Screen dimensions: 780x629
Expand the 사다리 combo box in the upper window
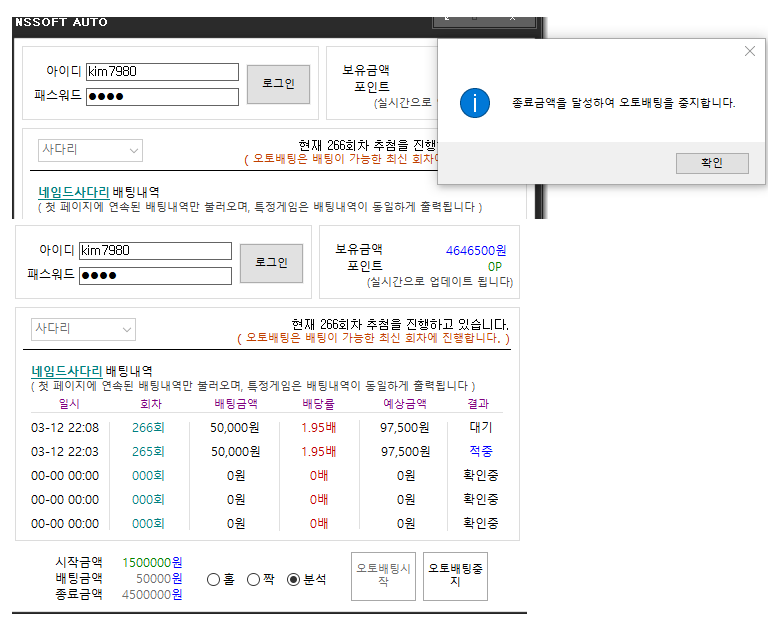[90, 150]
